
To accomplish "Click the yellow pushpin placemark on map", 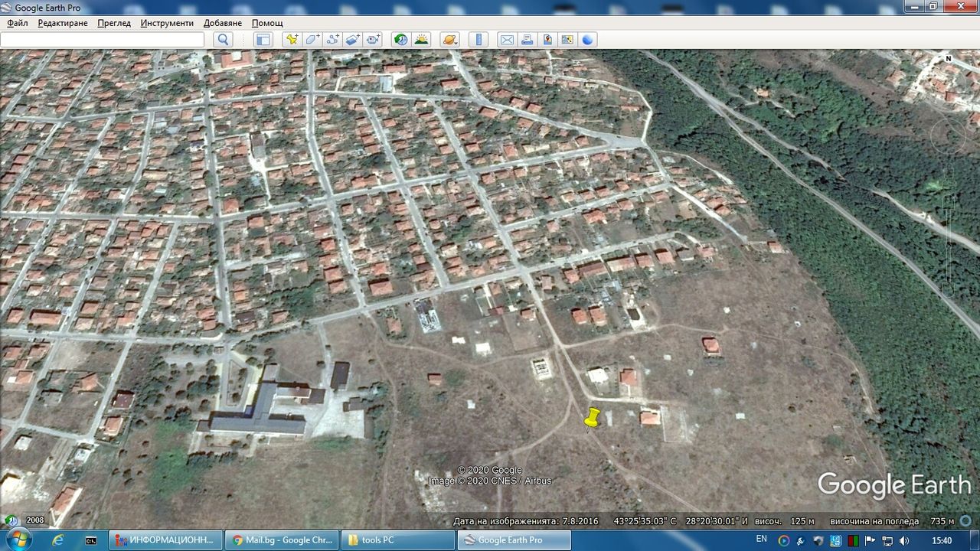I will click(591, 419).
